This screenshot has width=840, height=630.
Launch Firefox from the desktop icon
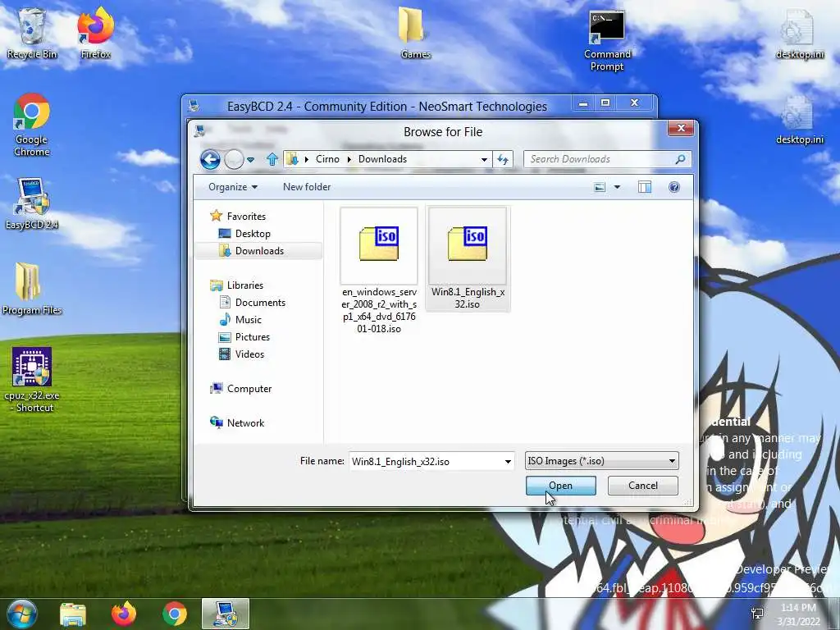click(x=96, y=33)
